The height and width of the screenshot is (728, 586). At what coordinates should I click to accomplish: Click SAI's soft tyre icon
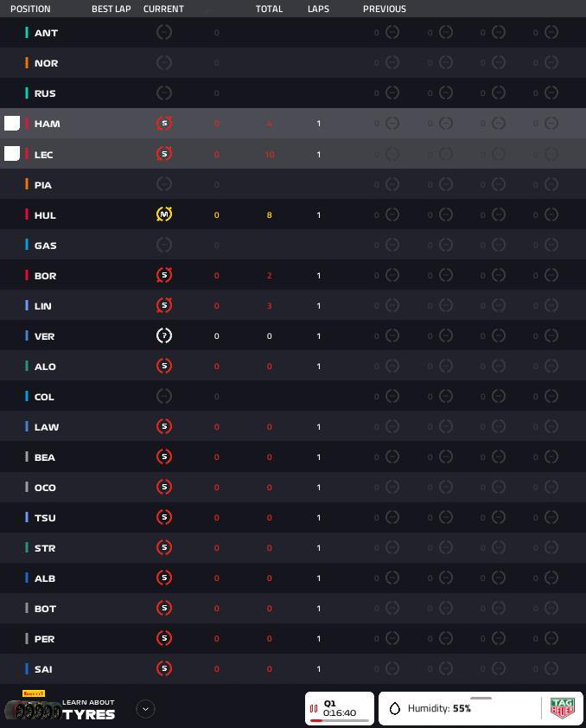(x=163, y=668)
